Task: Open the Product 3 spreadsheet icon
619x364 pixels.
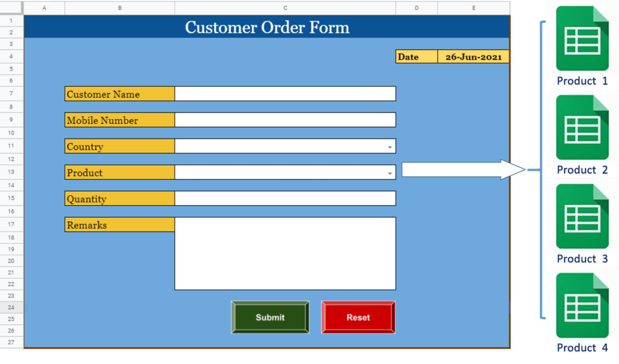Action: (581, 217)
